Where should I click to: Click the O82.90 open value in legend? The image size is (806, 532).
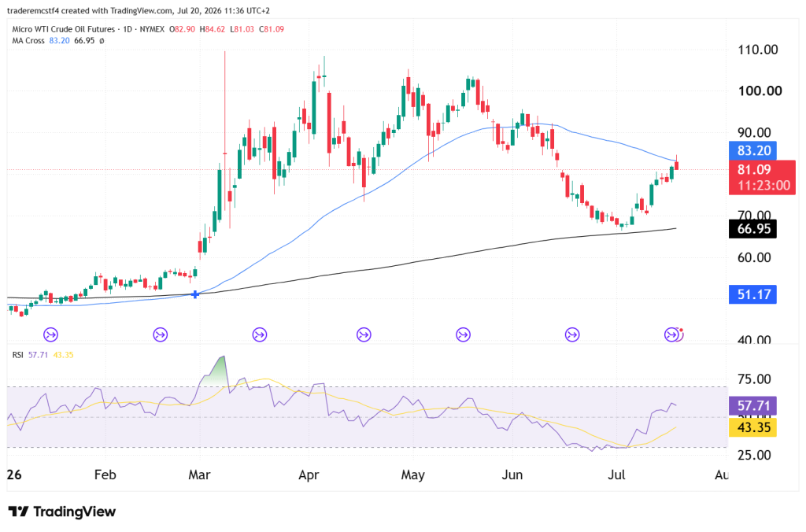pyautogui.click(x=182, y=29)
